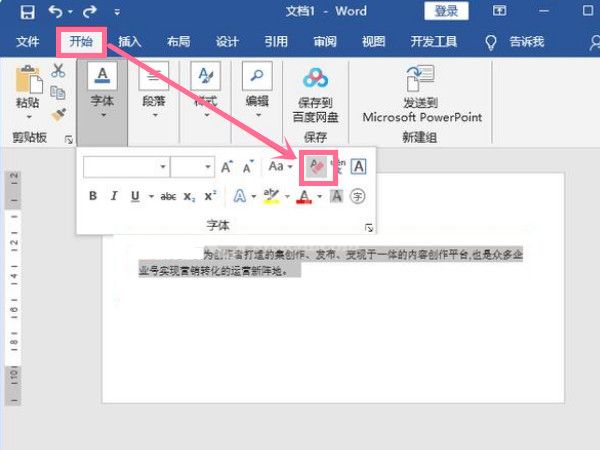This screenshot has height=450, width=600.
Task: Open the underline style dropdown arrow
Action: [151, 197]
